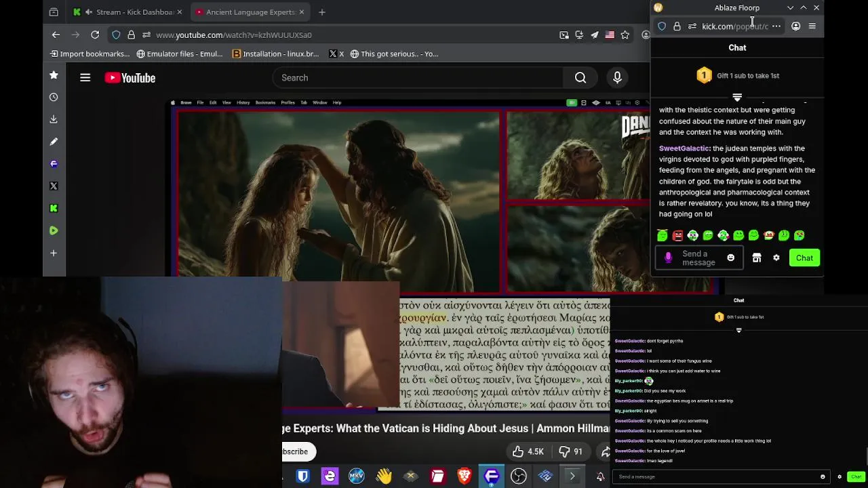Bookmark this page with the star
Viewport: 868px width, 488px height.
point(625,35)
